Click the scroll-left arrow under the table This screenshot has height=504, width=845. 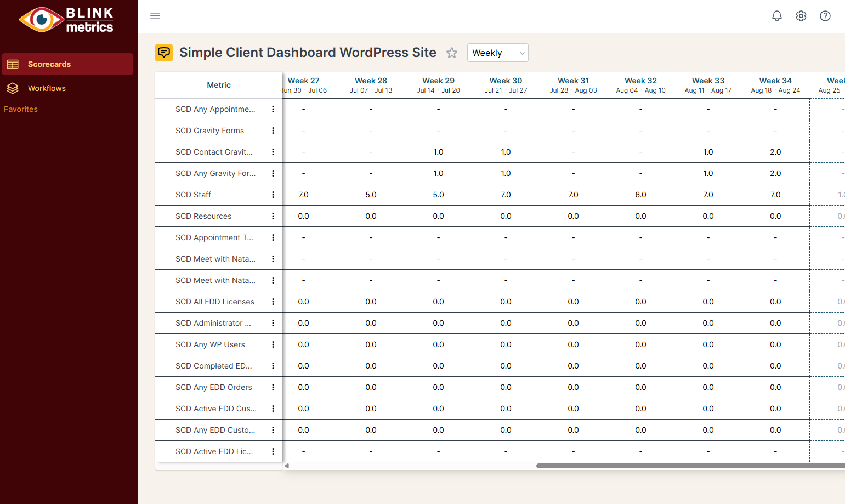click(287, 466)
